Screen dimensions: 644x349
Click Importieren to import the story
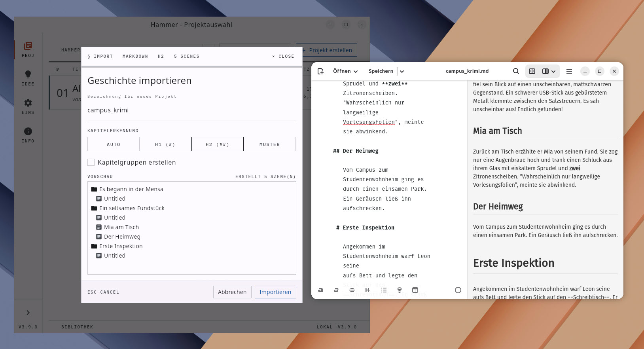pyautogui.click(x=275, y=292)
